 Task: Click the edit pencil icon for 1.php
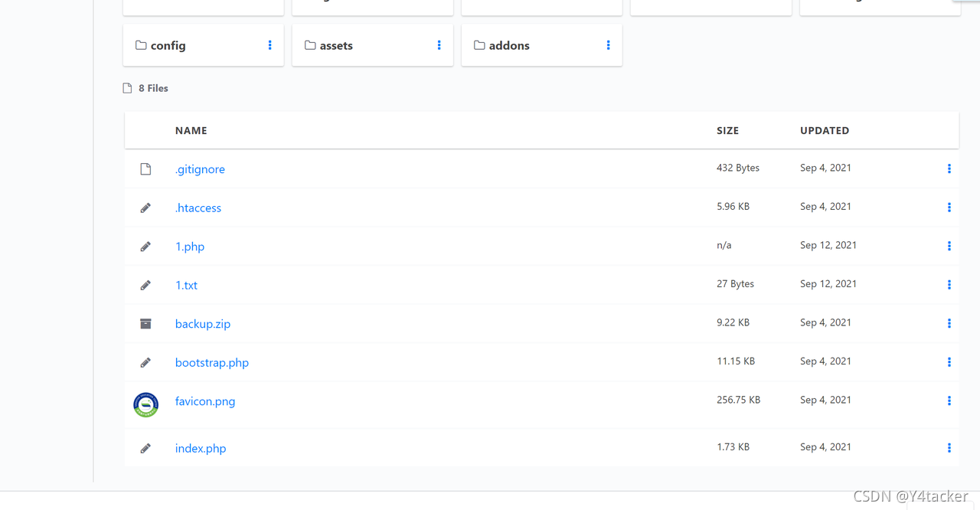(145, 247)
